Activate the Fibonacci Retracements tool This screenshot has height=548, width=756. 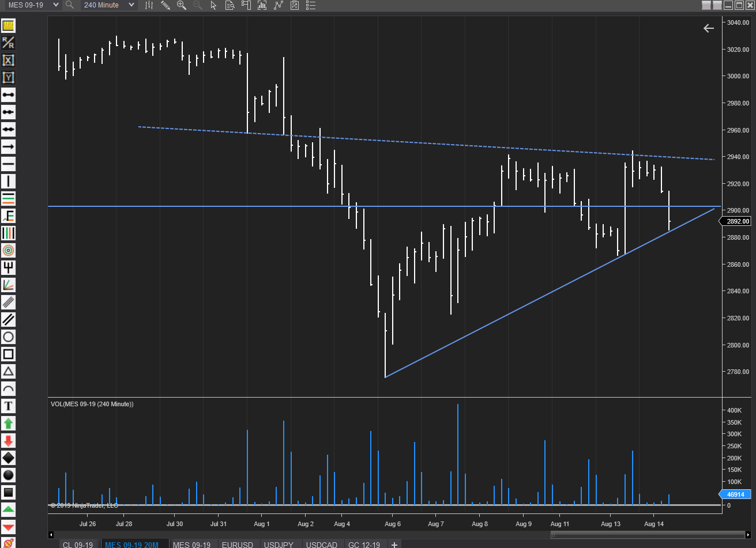(x=8, y=198)
